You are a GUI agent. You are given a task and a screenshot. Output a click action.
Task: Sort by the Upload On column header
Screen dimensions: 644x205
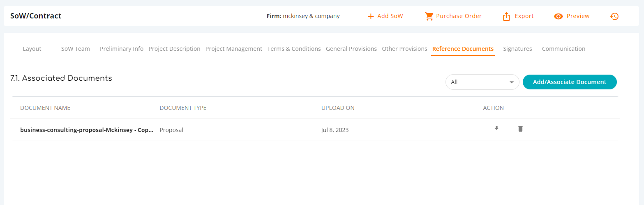(338, 108)
